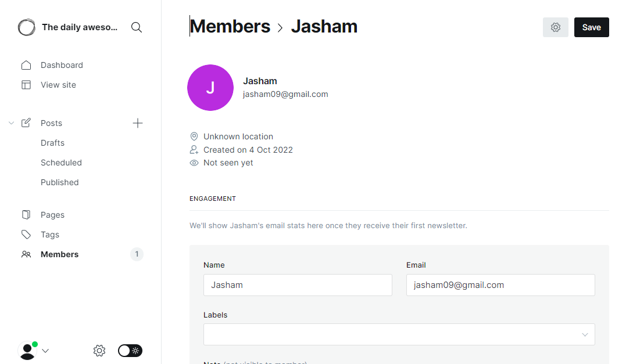Open the member settings gear near Save
The width and height of the screenshot is (633, 364).
coord(555,27)
